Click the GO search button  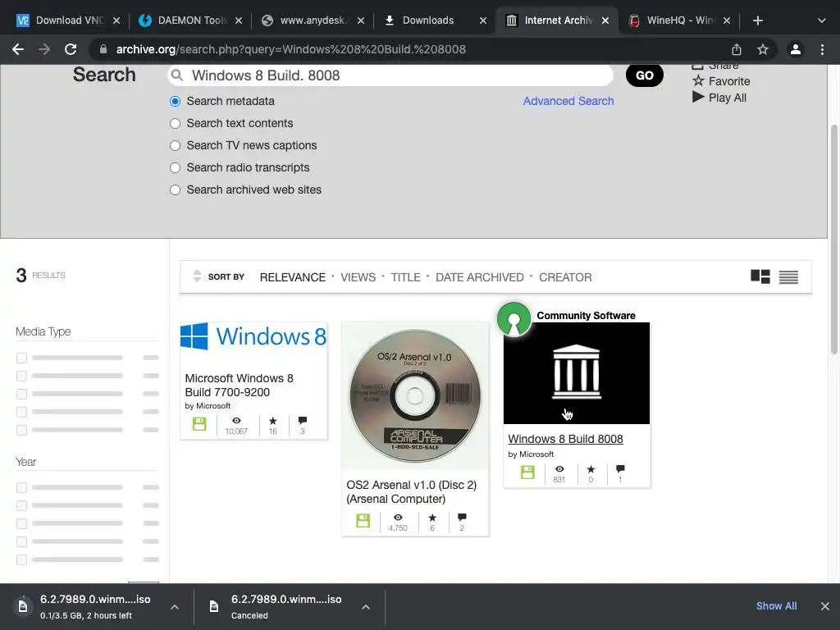click(x=645, y=75)
